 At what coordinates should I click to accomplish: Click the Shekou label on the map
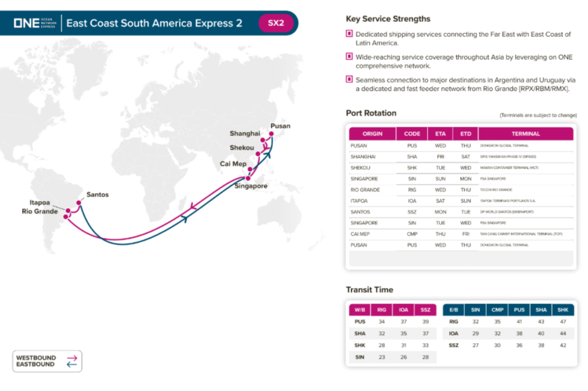242,147
